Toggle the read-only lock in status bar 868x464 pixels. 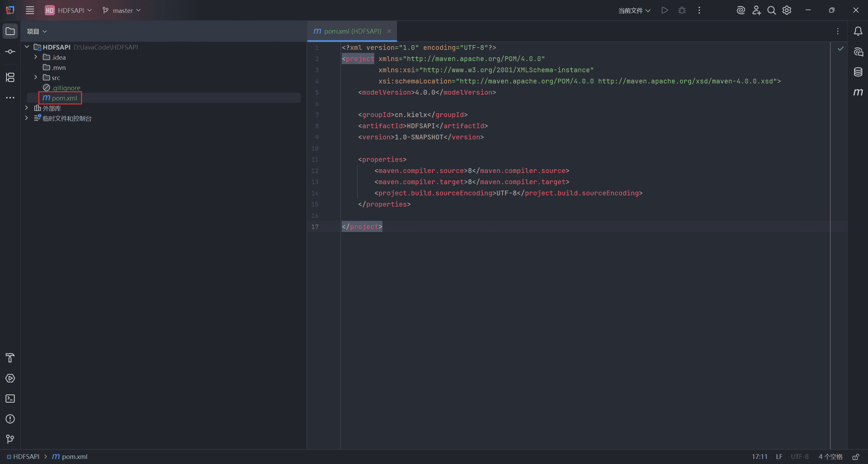tap(856, 457)
